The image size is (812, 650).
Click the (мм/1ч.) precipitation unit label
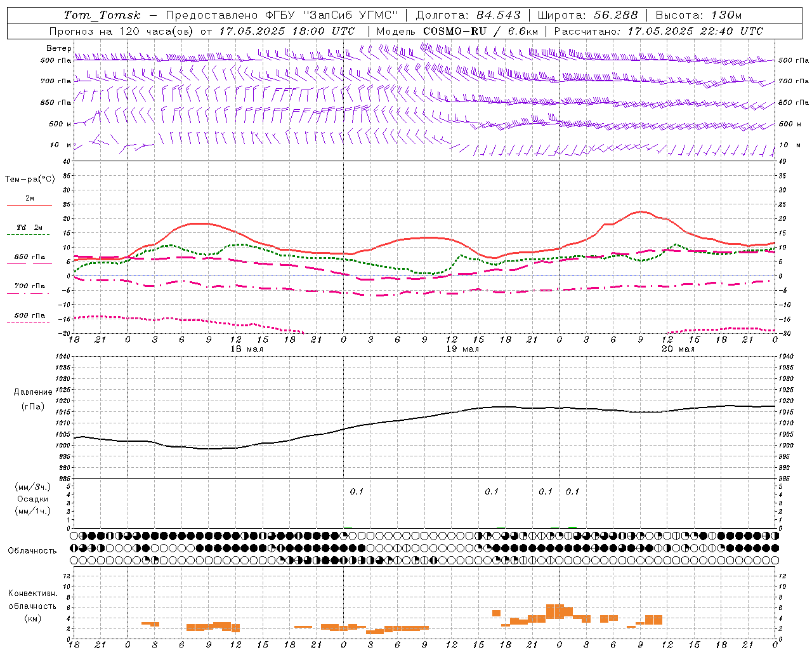33,511
